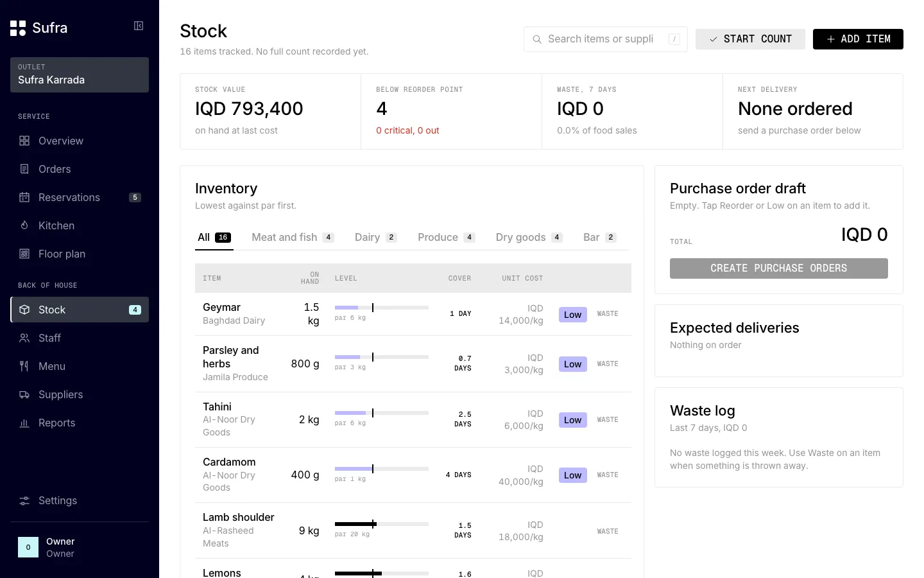
Task: Click the Sufra logo icon
Action: (x=18, y=28)
